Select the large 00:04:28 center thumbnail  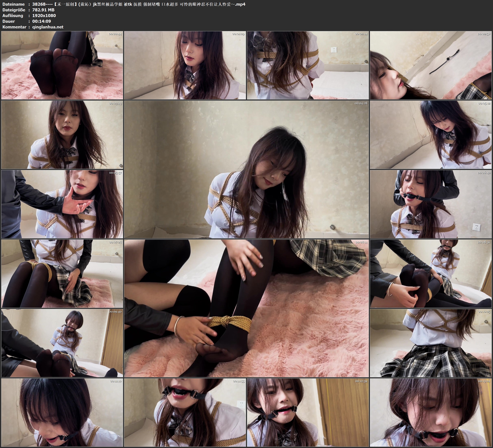pyautogui.click(x=246, y=169)
